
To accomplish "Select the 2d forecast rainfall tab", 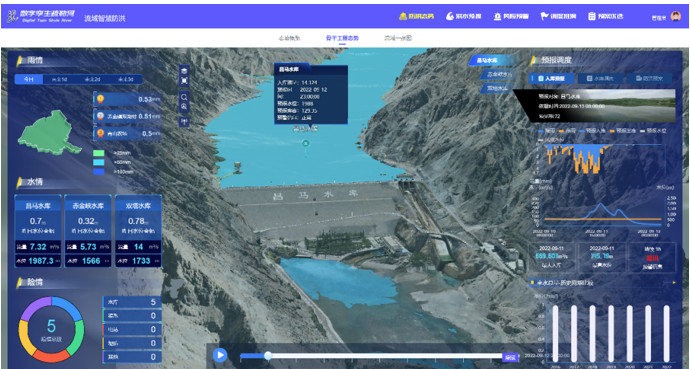I will coord(92,80).
